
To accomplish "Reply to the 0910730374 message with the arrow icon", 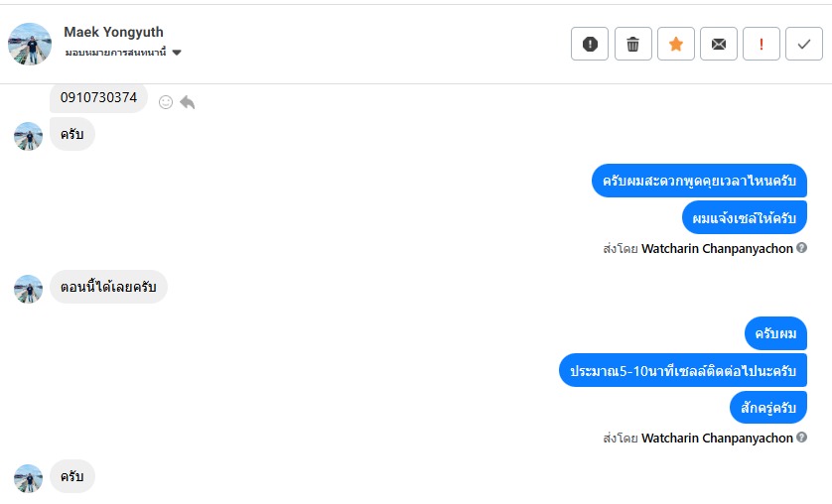I will 187,101.
